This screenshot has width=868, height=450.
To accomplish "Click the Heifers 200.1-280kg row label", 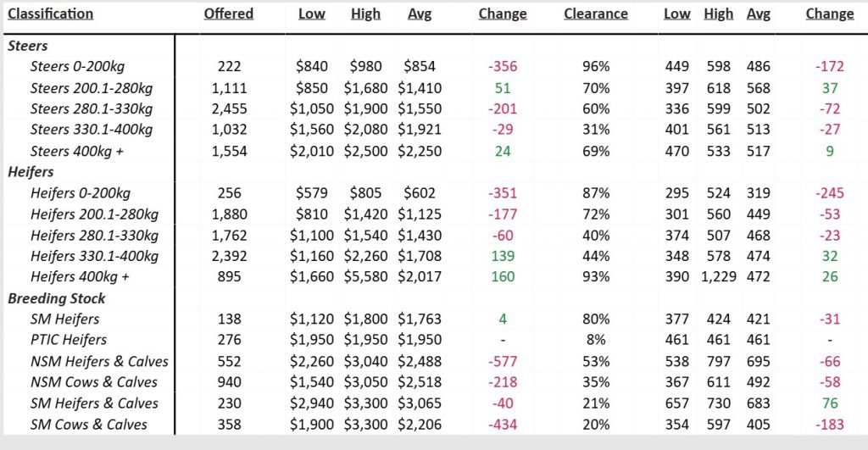I will click(91, 214).
